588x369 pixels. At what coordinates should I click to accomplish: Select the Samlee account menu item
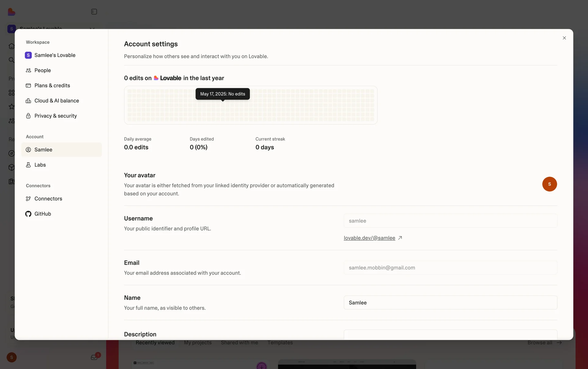pyautogui.click(x=43, y=150)
